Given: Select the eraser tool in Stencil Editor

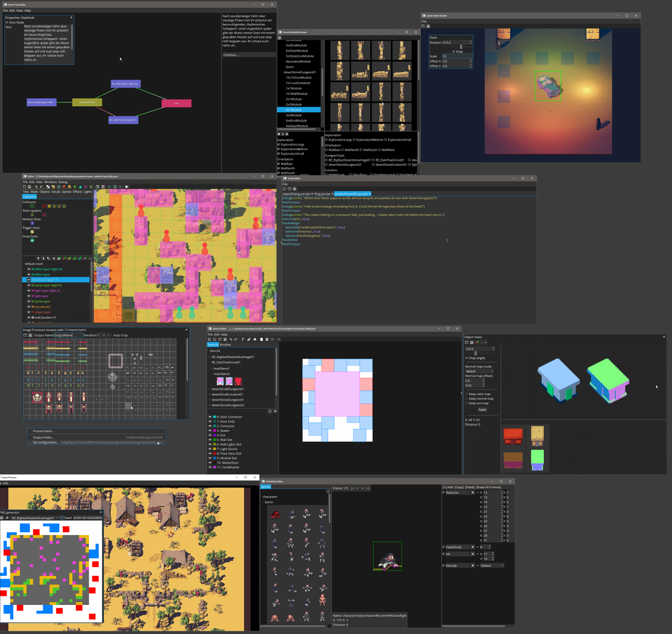Looking at the screenshot, I should (x=249, y=339).
